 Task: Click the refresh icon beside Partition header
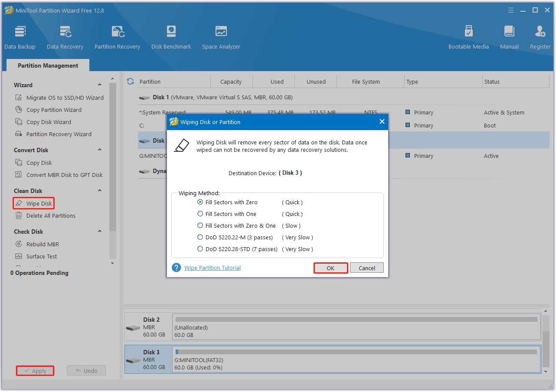(x=130, y=82)
